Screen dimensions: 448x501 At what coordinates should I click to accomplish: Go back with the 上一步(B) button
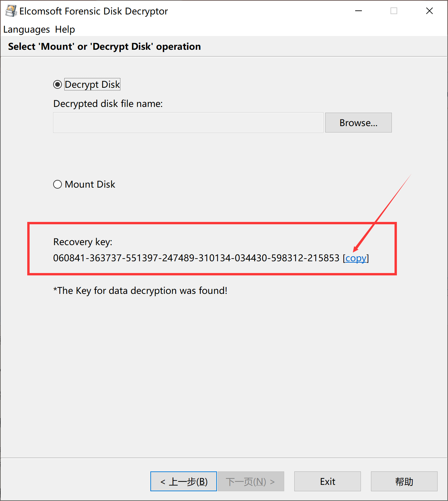point(184,481)
